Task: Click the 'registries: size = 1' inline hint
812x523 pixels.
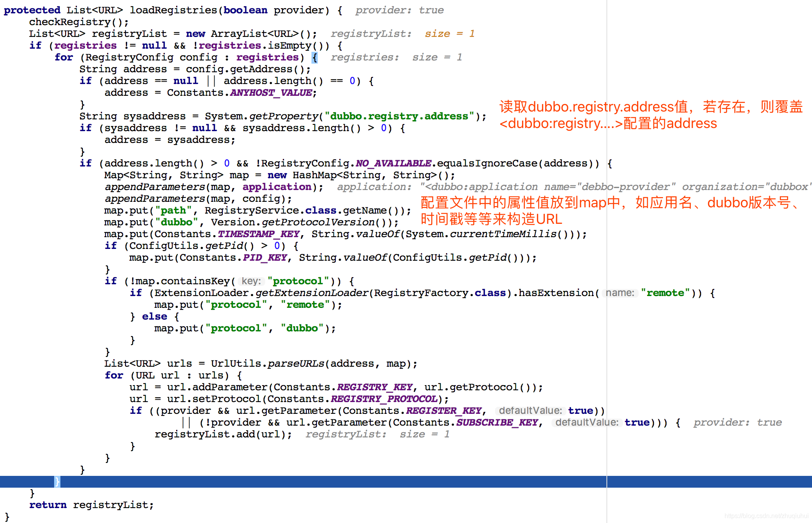Action: tap(396, 57)
